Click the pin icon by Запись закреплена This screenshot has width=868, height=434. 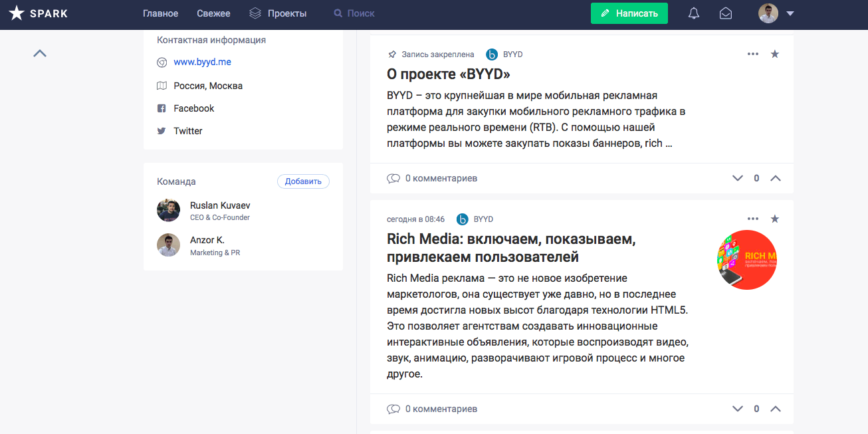[392, 54]
